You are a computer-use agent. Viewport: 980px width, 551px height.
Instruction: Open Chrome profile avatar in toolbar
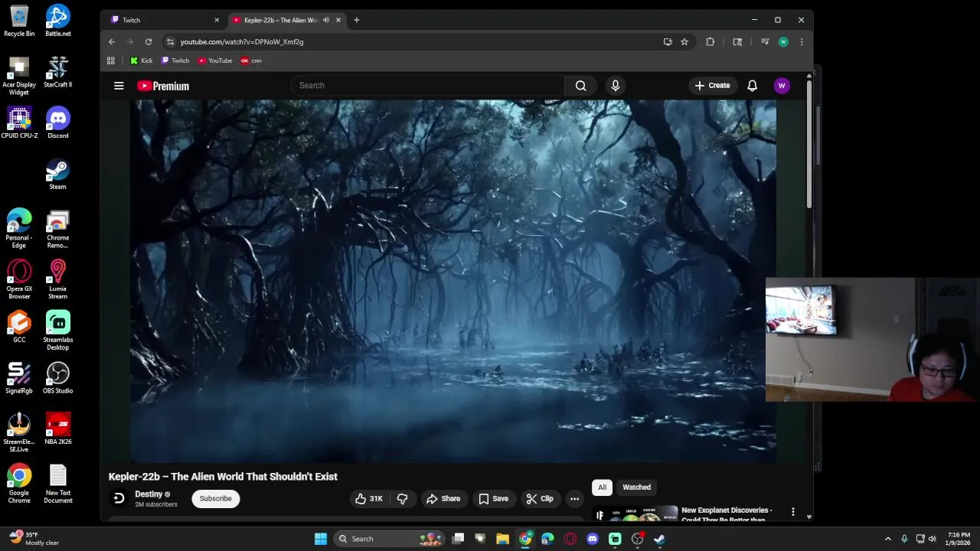(783, 42)
